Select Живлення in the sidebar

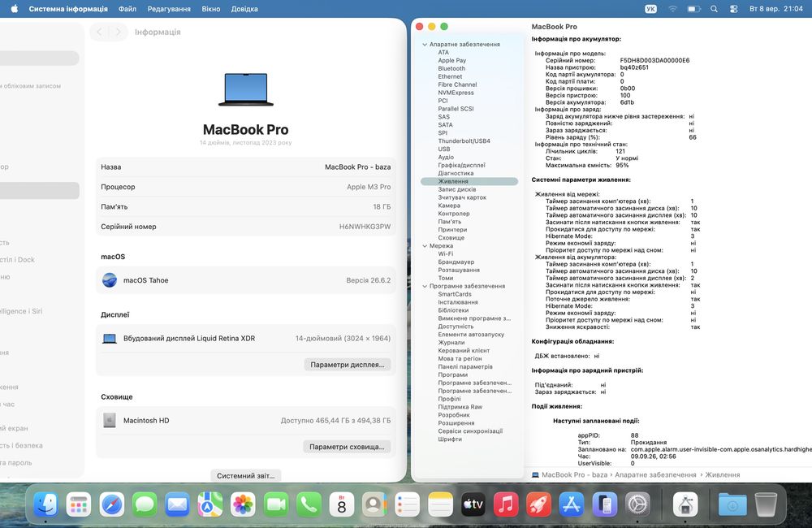pos(469,181)
